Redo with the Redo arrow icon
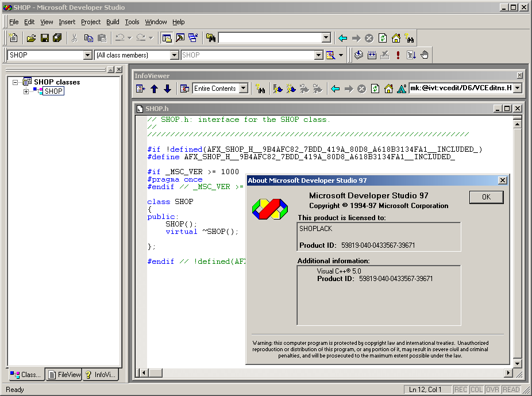 [141, 38]
